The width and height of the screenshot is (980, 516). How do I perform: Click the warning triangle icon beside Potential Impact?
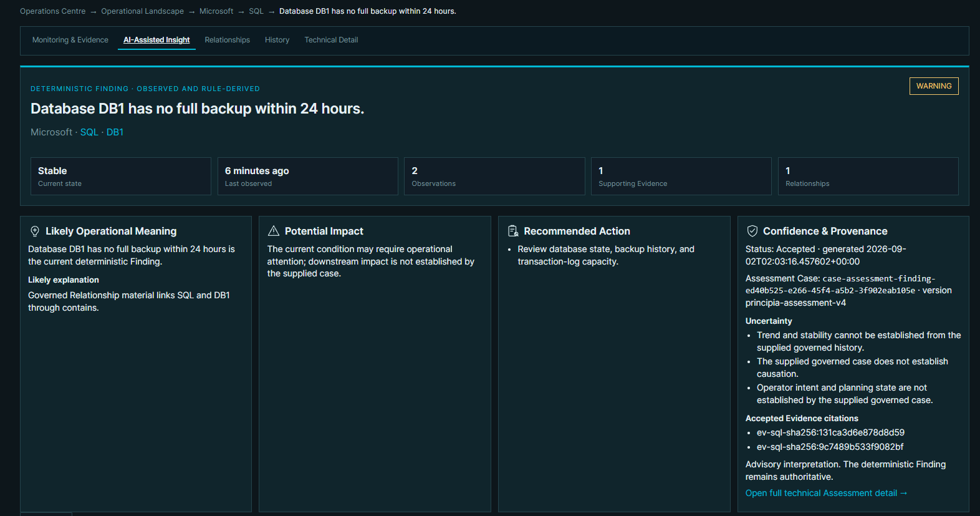point(273,231)
